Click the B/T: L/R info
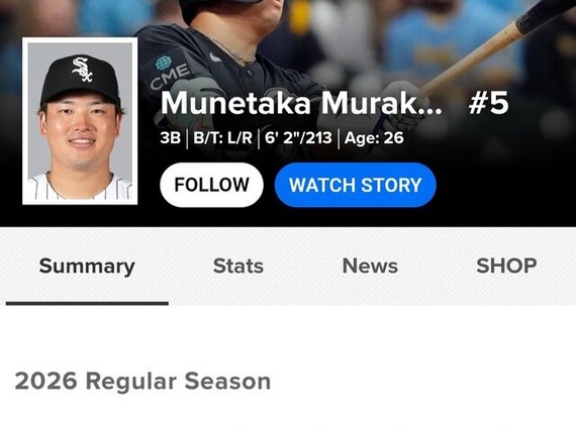The height and width of the screenshot is (430, 576). coord(223,138)
